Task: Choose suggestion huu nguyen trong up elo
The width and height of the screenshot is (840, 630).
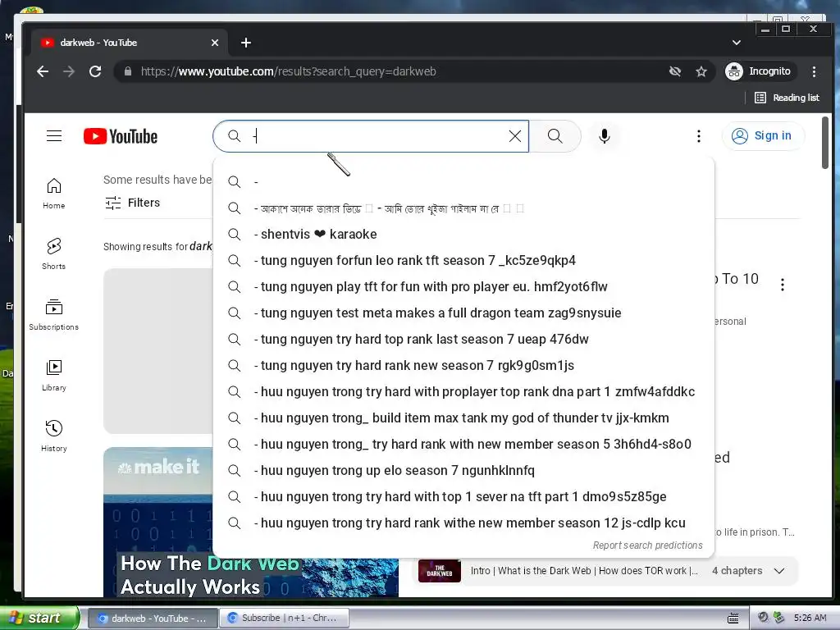Action: [464, 470]
